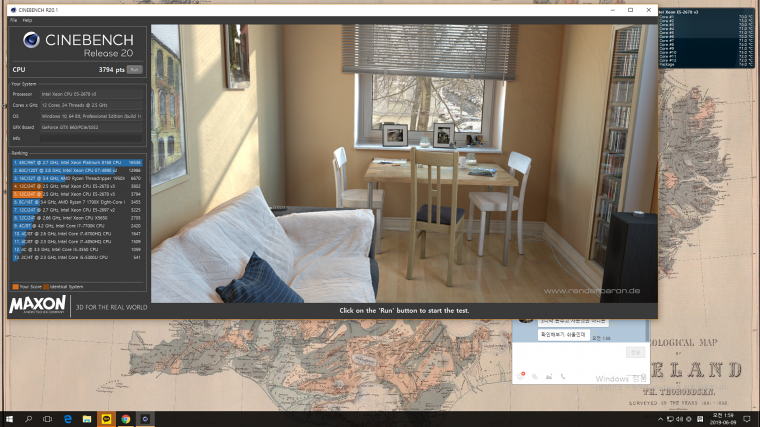This screenshot has height=427, width=760.
Task: Select ranking row 3 AMD Ryzen Threadripper 1950X
Action: pos(77,178)
